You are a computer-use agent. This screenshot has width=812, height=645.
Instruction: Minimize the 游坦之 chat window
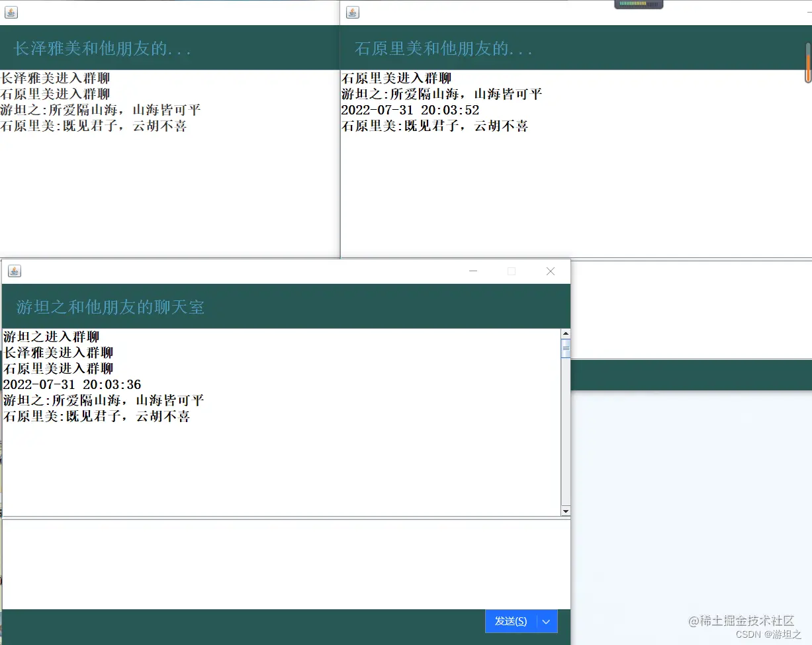[473, 271]
